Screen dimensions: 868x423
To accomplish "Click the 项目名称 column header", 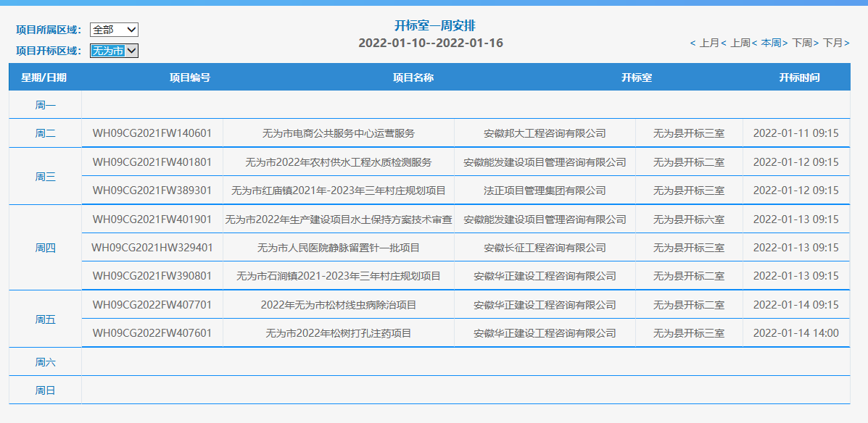I will click(413, 78).
